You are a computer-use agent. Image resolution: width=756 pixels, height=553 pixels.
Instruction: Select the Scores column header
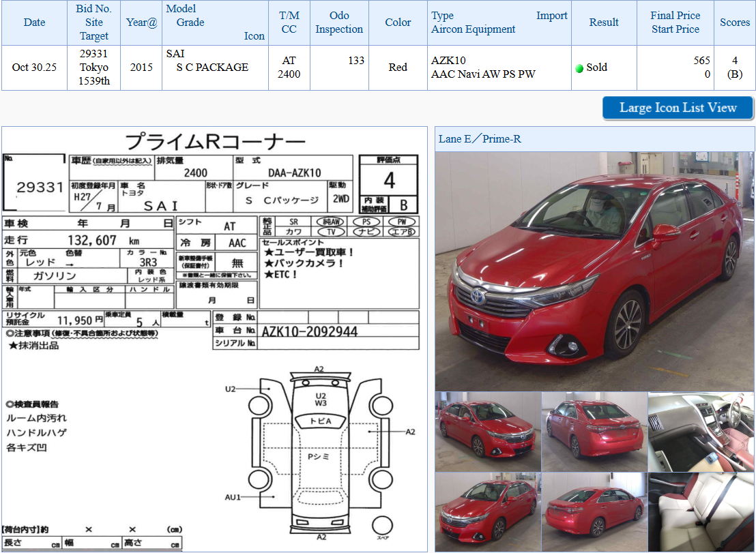pyautogui.click(x=734, y=23)
